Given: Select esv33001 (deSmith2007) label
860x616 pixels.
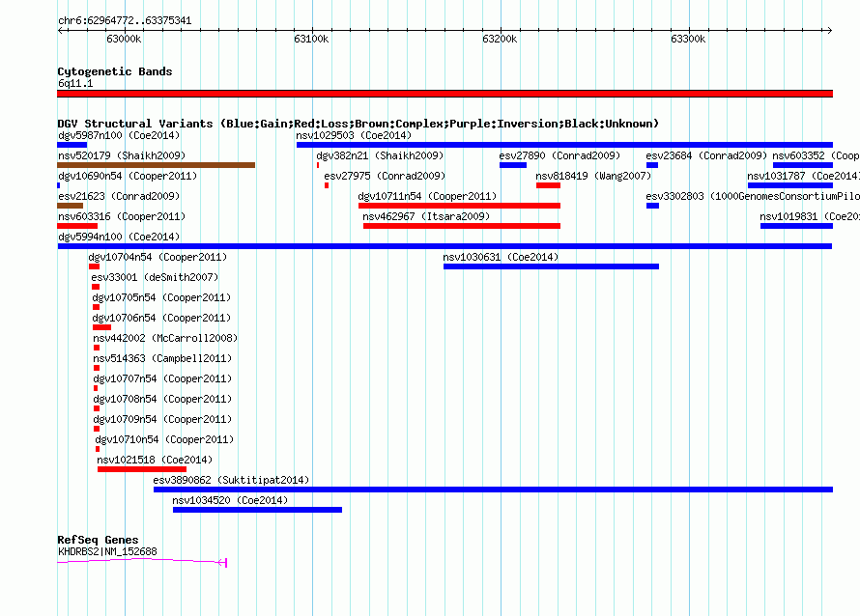Looking at the screenshot, I should pyautogui.click(x=155, y=277).
